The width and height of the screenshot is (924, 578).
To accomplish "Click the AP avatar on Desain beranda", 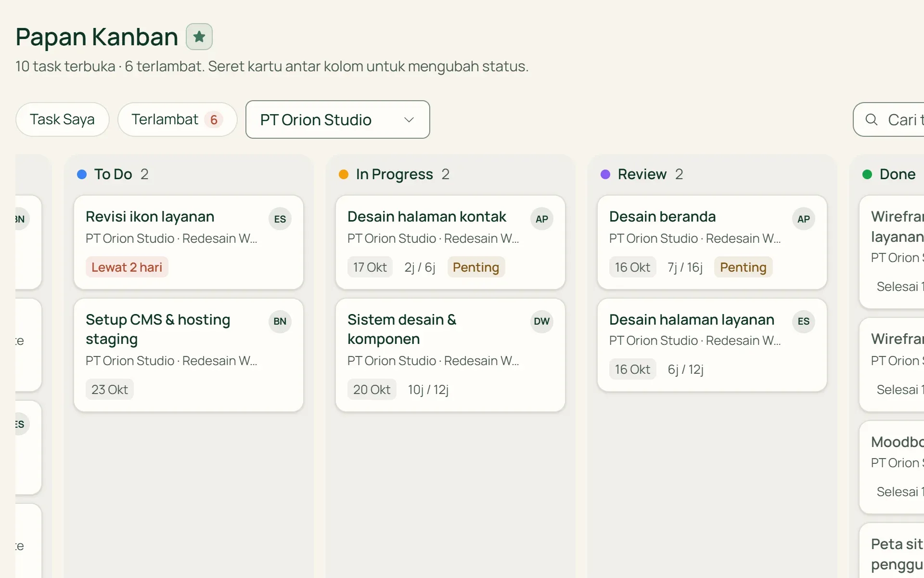I will pyautogui.click(x=804, y=219).
